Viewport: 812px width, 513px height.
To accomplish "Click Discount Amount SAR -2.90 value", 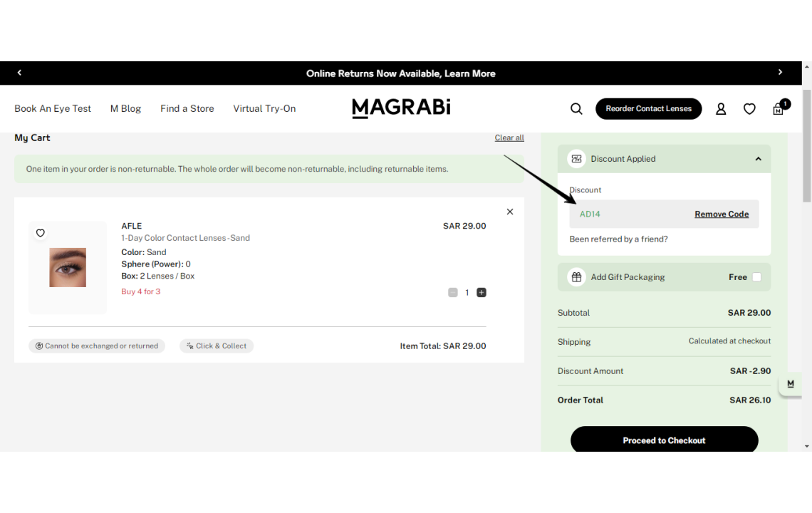I will click(750, 371).
